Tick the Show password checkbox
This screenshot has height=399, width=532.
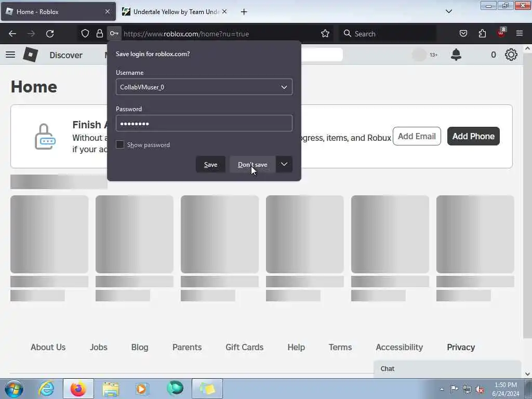coord(120,144)
